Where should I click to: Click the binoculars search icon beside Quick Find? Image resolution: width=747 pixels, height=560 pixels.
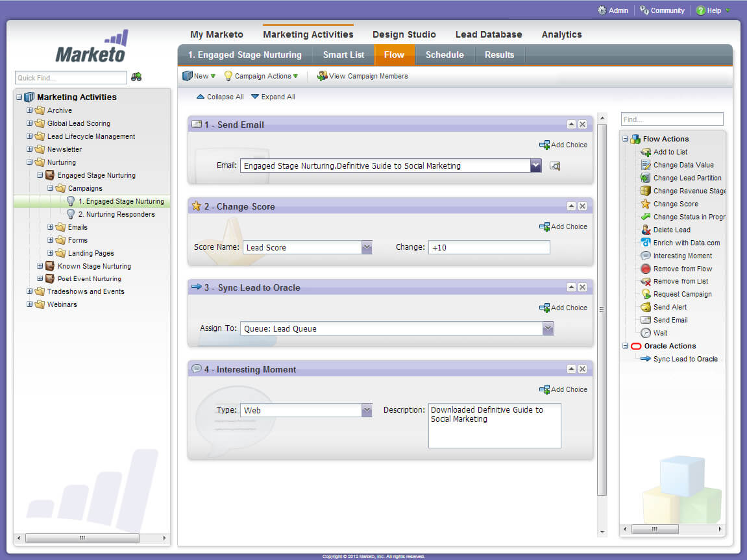coord(136,77)
